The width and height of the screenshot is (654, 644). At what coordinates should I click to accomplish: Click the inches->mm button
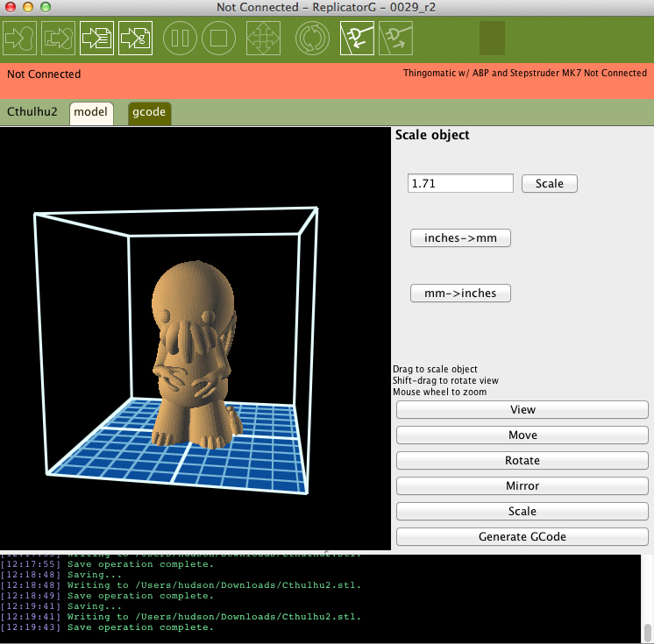[x=460, y=238]
